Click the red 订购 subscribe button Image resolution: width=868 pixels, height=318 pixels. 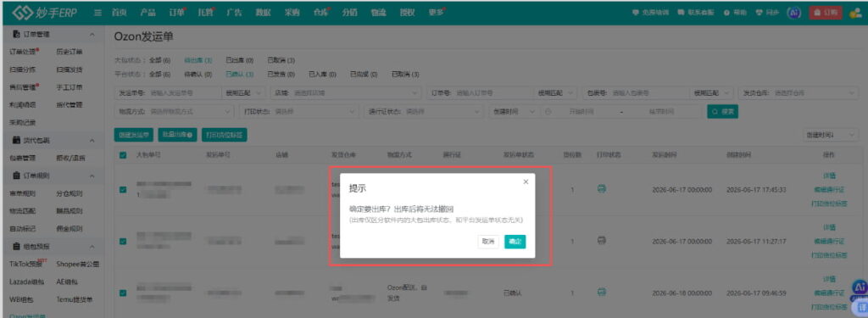click(x=826, y=12)
